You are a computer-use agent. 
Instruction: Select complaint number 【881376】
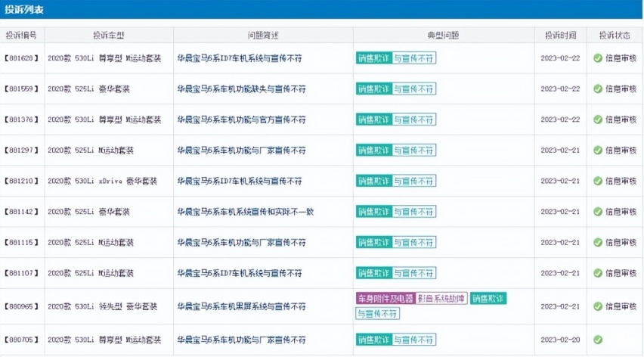[21, 120]
